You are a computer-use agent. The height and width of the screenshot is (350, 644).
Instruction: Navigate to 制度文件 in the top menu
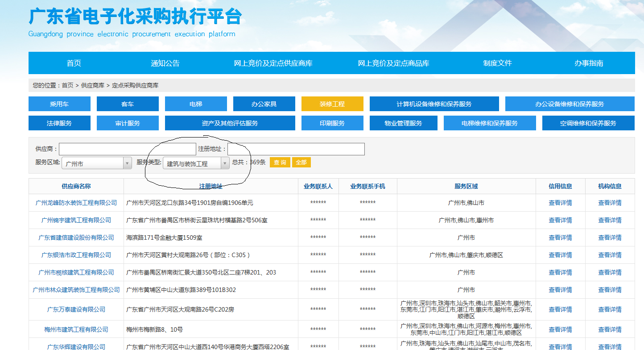click(x=496, y=63)
